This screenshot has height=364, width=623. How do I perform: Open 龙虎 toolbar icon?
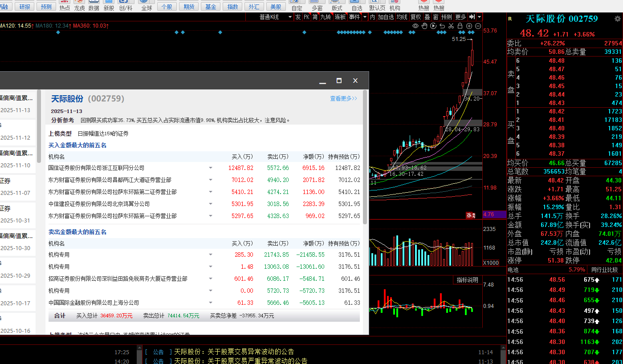[x=79, y=5]
